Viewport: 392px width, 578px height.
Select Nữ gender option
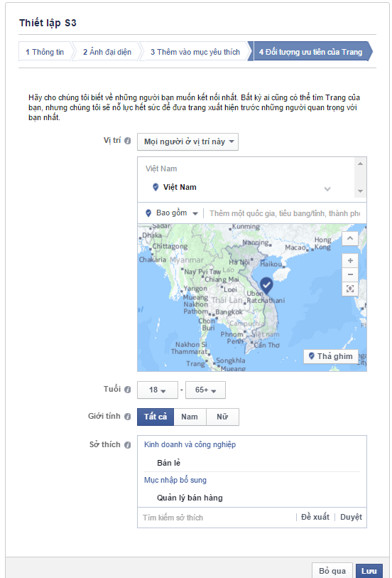[222, 417]
